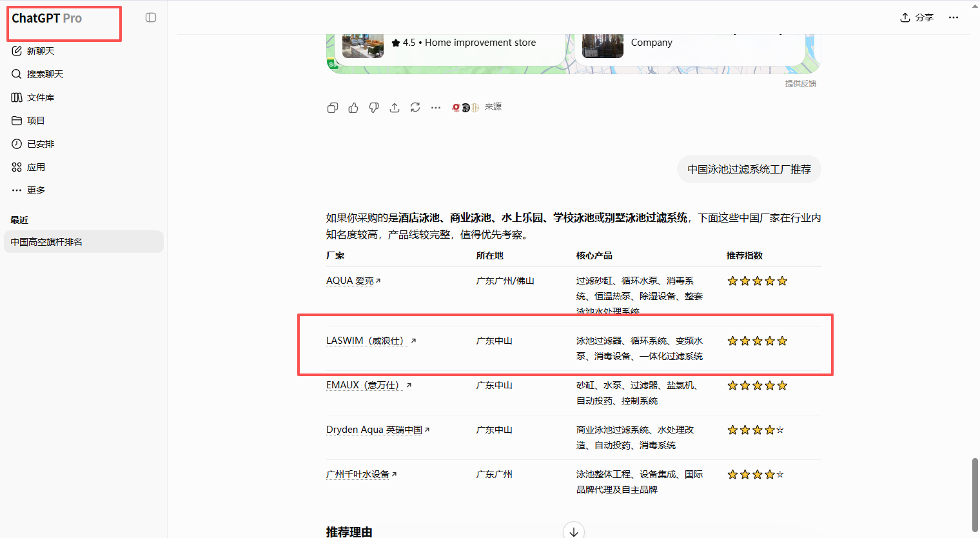Click star rating in LASWIM row

coord(758,341)
